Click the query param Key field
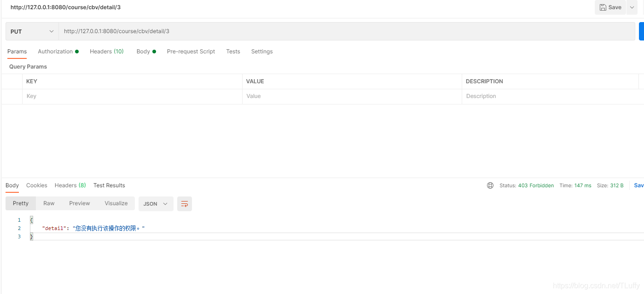 pos(132,96)
